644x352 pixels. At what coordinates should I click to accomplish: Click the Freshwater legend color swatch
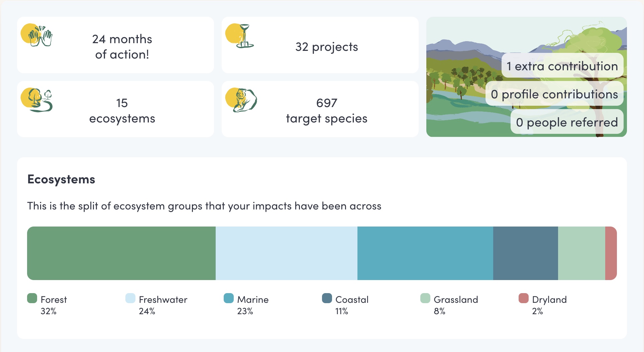(130, 298)
